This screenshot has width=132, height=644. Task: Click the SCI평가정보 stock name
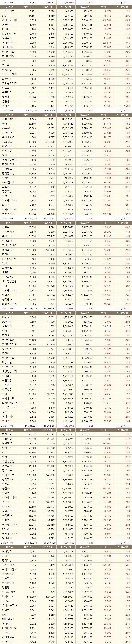[8, 592]
